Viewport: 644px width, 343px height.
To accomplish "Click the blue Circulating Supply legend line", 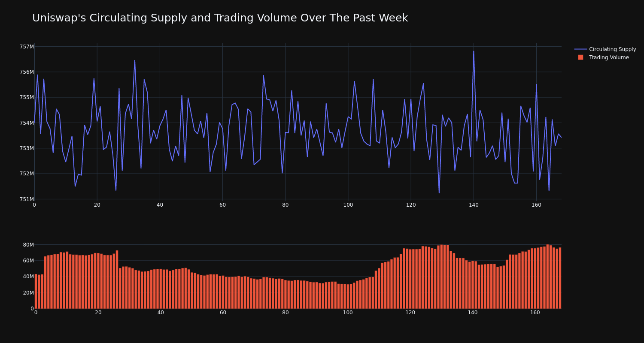I will [580, 49].
